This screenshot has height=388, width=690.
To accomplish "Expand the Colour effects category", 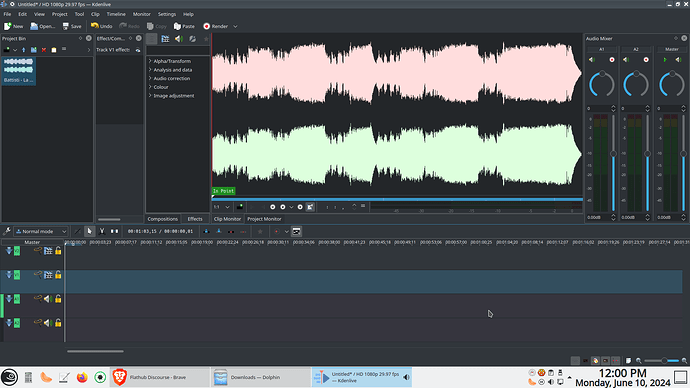I will 150,87.
